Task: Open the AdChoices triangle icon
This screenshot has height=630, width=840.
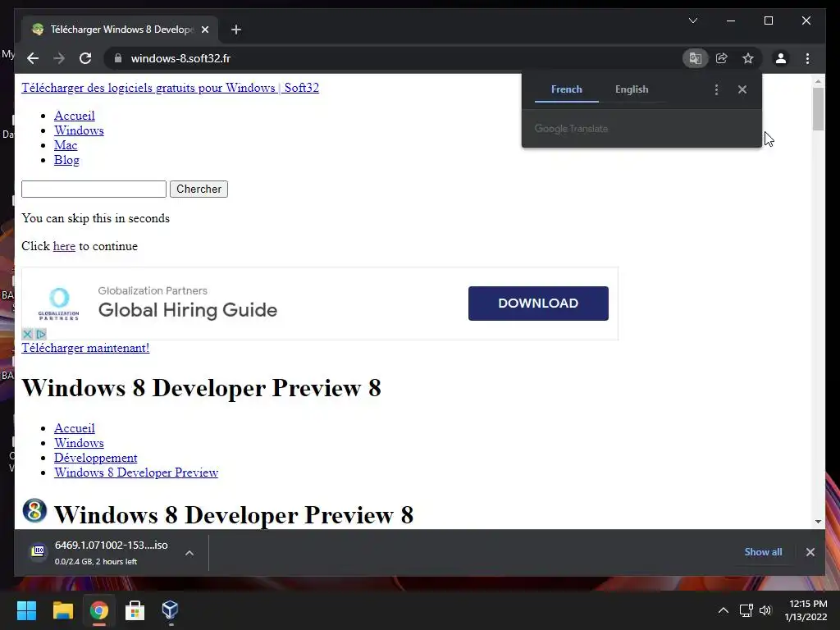Action: coord(41,334)
